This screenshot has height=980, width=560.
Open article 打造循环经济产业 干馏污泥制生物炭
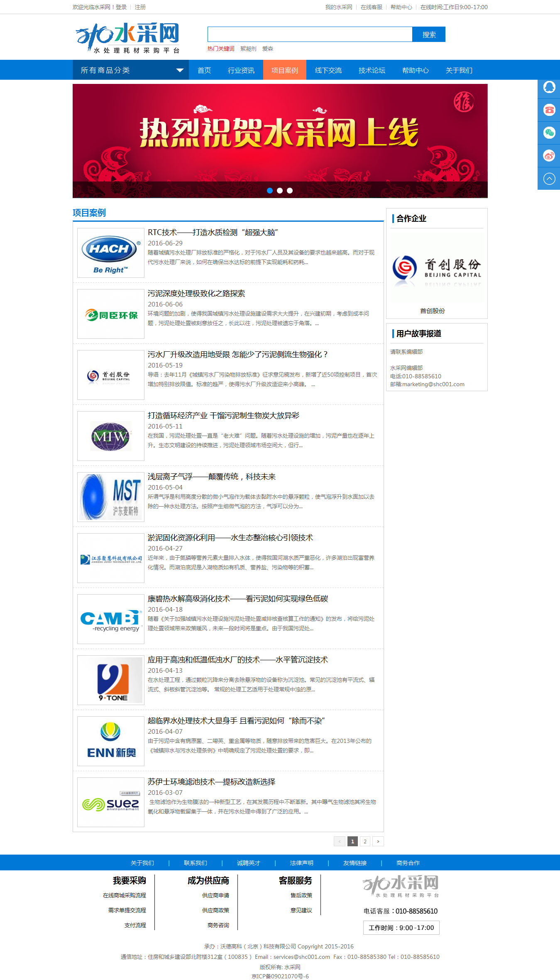tap(223, 416)
